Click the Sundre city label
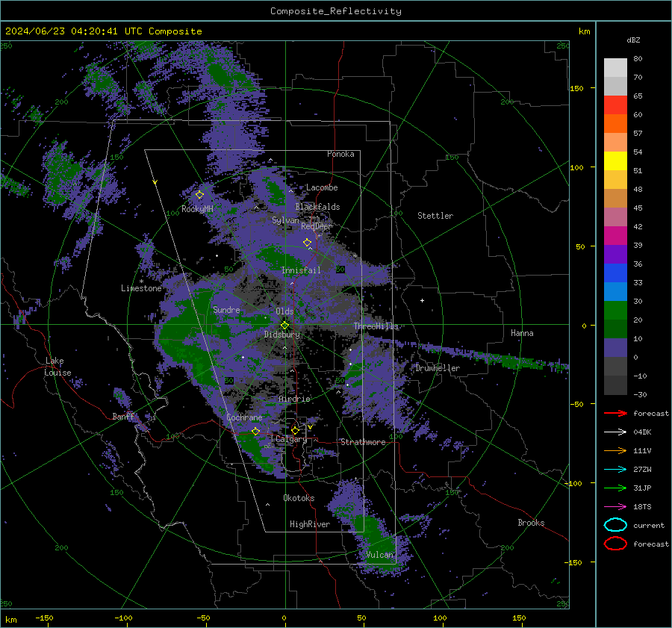 click(x=226, y=309)
